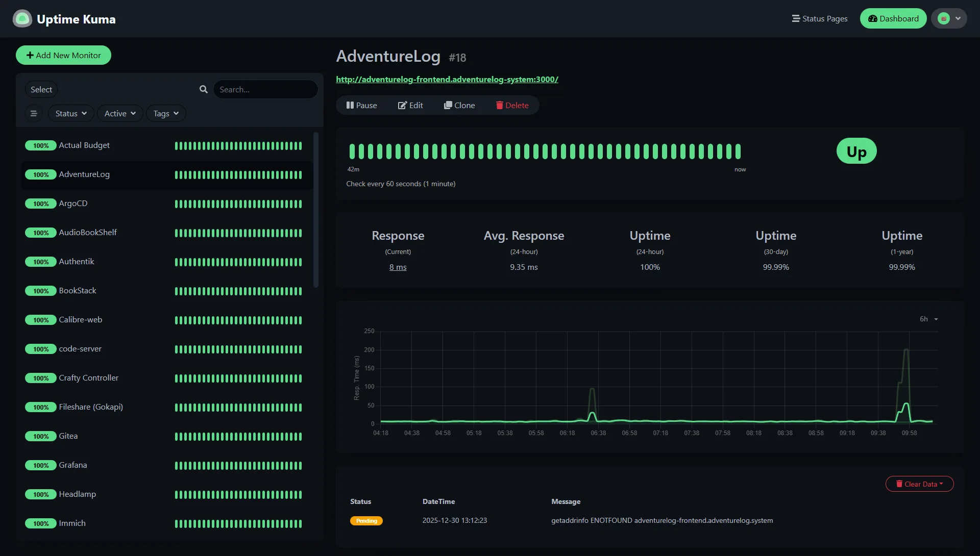Expand the Active filter dropdown

120,113
